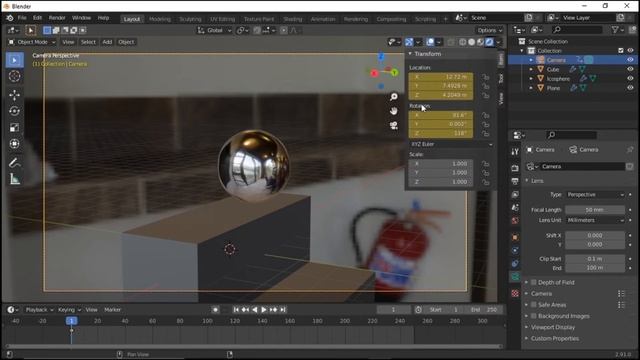Image resolution: width=640 pixels, height=360 pixels.
Task: Toggle the camera view icon
Action: click(394, 125)
